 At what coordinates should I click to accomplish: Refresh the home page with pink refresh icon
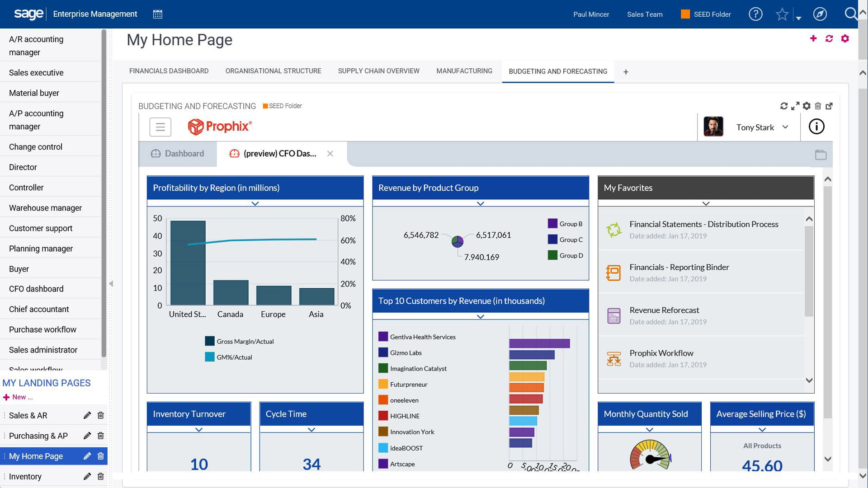click(829, 38)
